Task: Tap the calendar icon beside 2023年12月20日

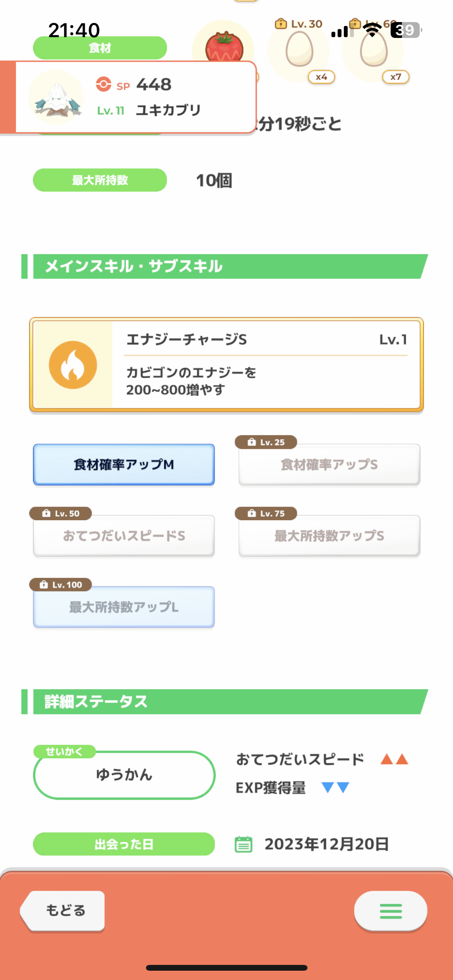Action: pyautogui.click(x=244, y=844)
